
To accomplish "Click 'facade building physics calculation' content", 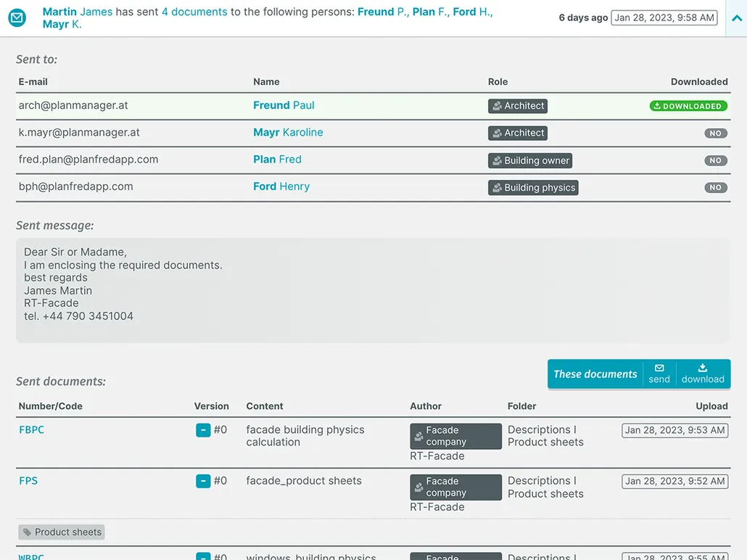I will click(x=305, y=436).
